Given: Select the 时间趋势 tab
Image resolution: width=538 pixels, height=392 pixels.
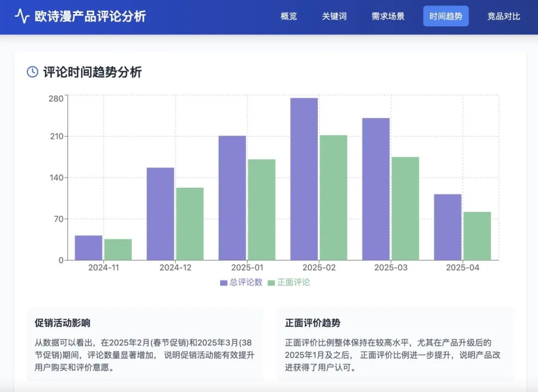Looking at the screenshot, I should (x=446, y=16).
